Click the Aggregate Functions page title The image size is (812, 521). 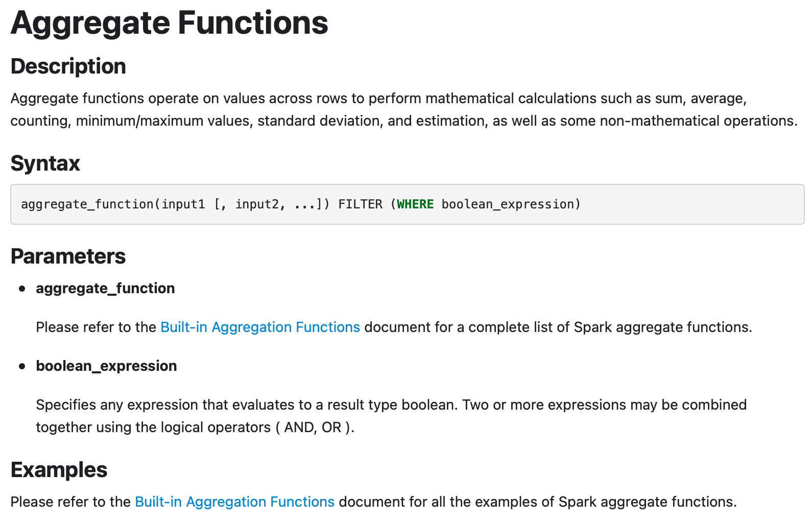point(169,23)
